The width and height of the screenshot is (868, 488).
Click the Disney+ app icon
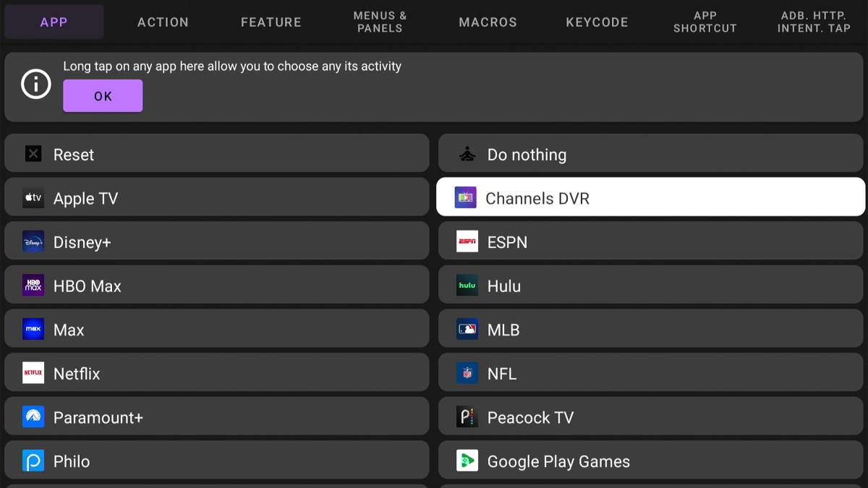(x=33, y=242)
